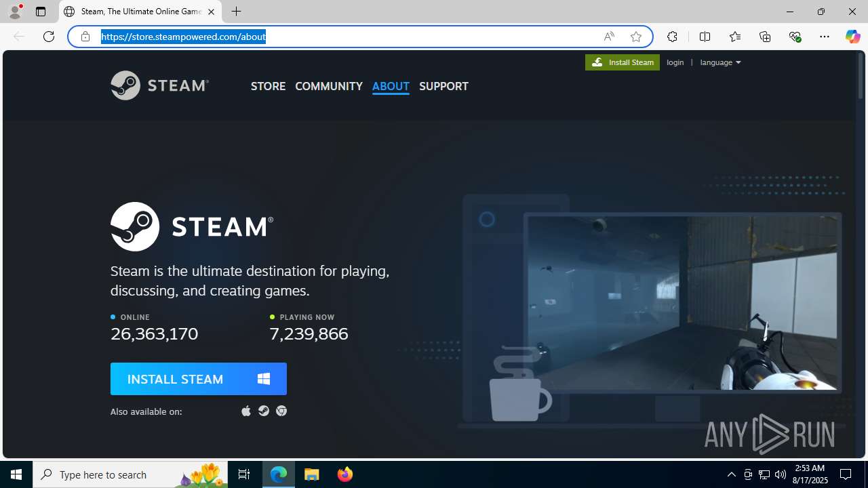Viewport: 868px width, 488px height.
Task: Choose the SteamOS Linux download icon
Action: [264, 411]
